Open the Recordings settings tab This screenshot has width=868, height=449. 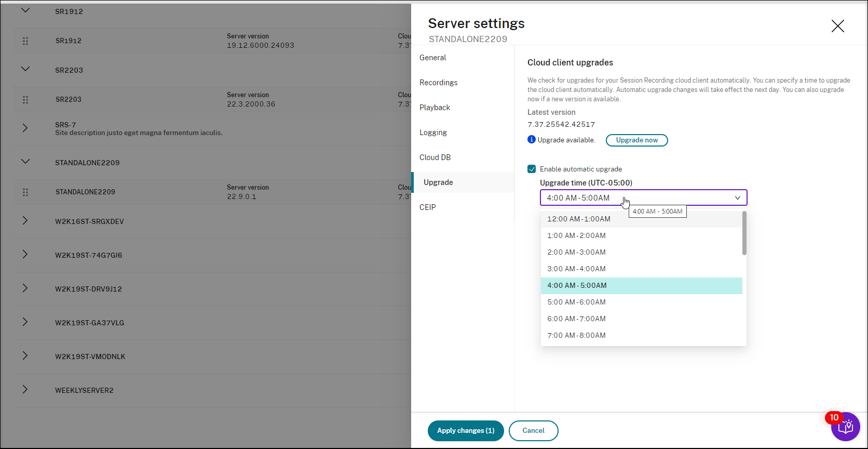tap(439, 83)
